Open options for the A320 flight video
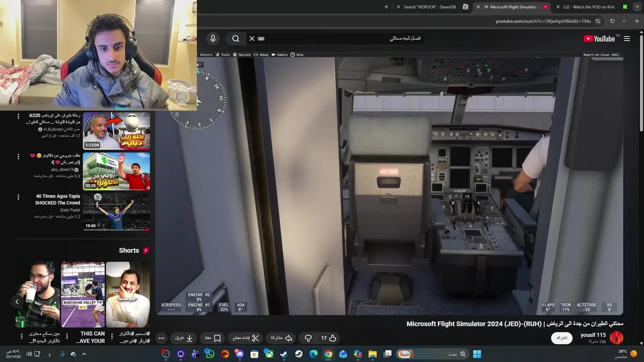Screen dimensions: 644x362 (18, 116)
